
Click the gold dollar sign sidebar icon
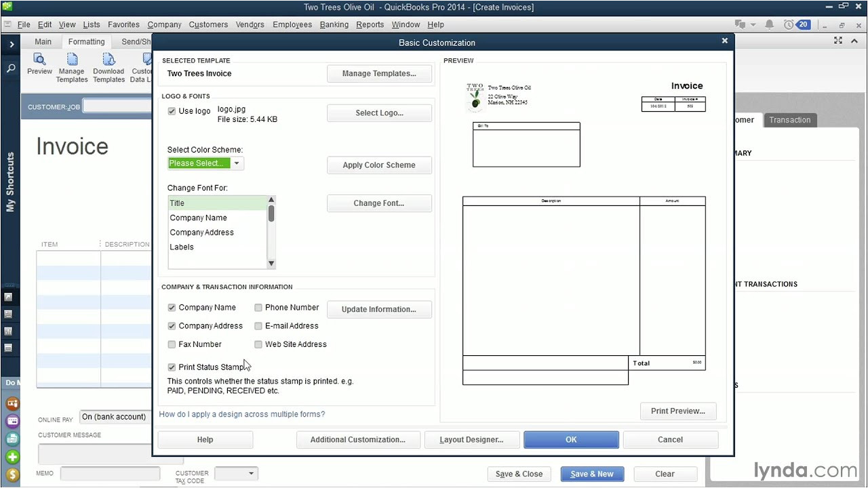click(12, 474)
